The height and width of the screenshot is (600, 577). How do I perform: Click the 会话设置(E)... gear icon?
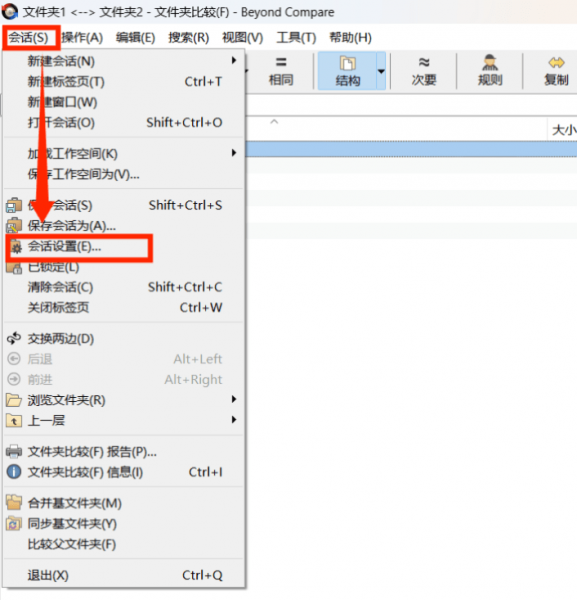pos(16,248)
